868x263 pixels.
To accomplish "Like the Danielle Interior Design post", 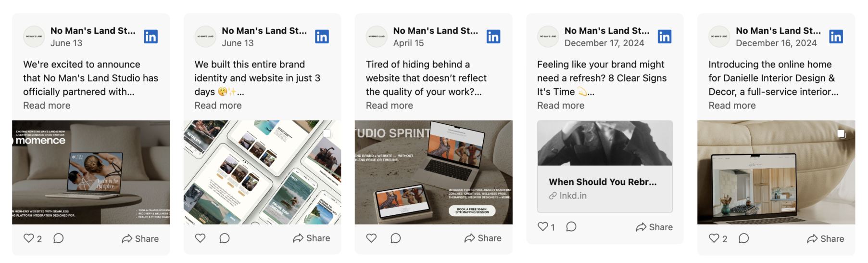I will [x=714, y=238].
